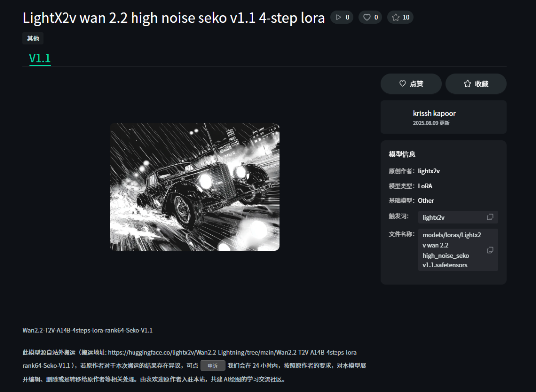Copy the safetensors file name
This screenshot has width=536, height=392.
pyautogui.click(x=490, y=250)
